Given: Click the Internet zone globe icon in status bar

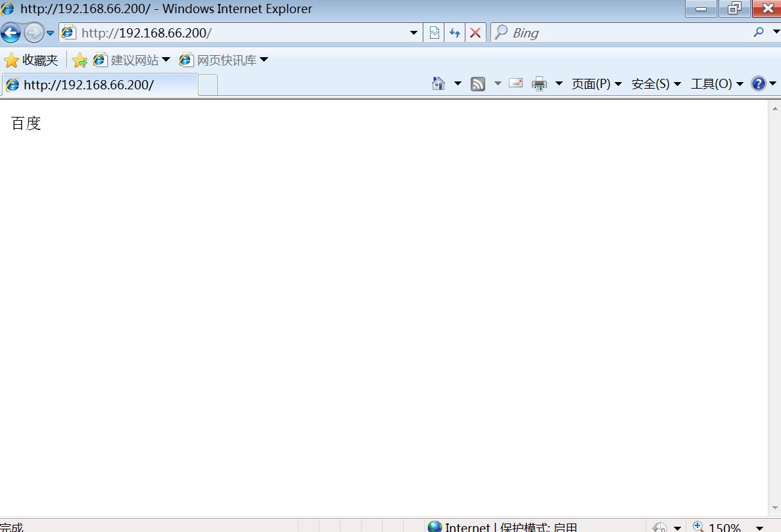Looking at the screenshot, I should pos(435,527).
